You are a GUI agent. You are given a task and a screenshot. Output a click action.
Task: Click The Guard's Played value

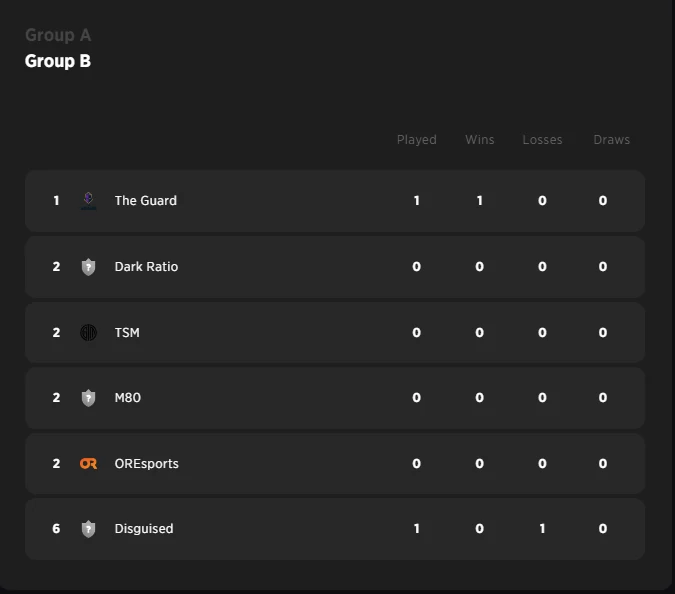point(417,201)
